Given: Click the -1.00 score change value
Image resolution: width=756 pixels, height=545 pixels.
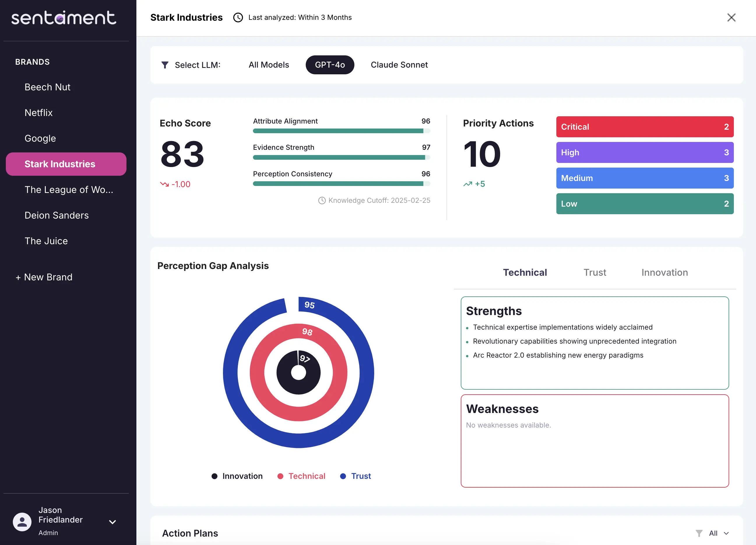Looking at the screenshot, I should [181, 184].
